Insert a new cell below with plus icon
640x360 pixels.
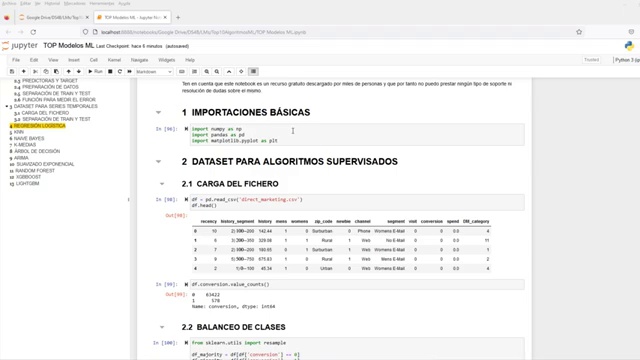pyautogui.click(x=24, y=71)
